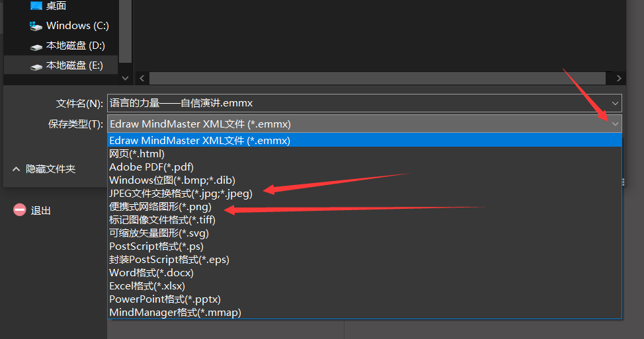Click the horizontal scrollbar's left arrow

pyautogui.click(x=141, y=78)
